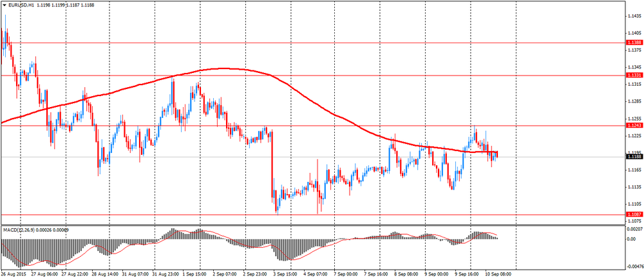Click the 4 Sep 07:00 time label

pos(316,273)
